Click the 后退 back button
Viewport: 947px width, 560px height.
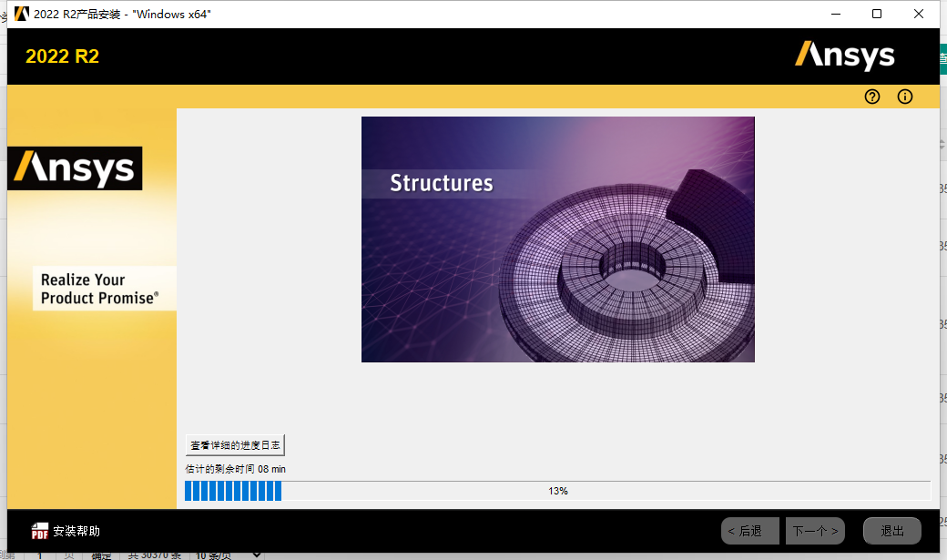click(749, 530)
